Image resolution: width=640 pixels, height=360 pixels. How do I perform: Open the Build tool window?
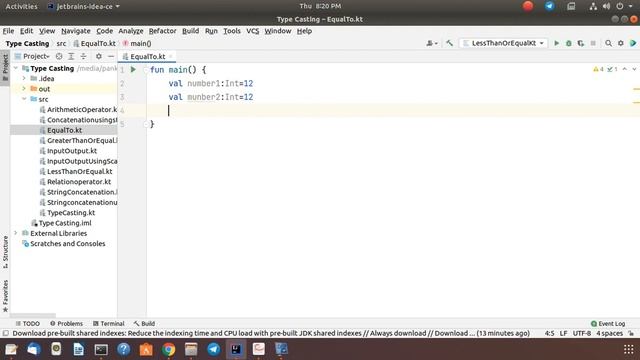tap(144, 323)
